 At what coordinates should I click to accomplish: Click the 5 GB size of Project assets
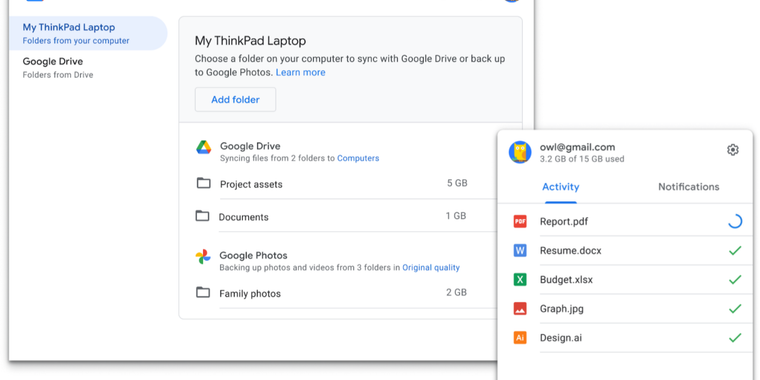[457, 183]
